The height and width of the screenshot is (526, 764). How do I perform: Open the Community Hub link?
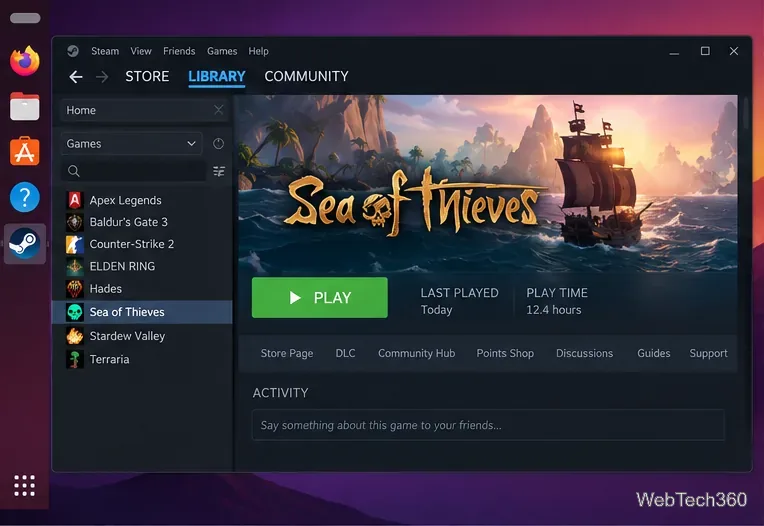pyautogui.click(x=417, y=353)
